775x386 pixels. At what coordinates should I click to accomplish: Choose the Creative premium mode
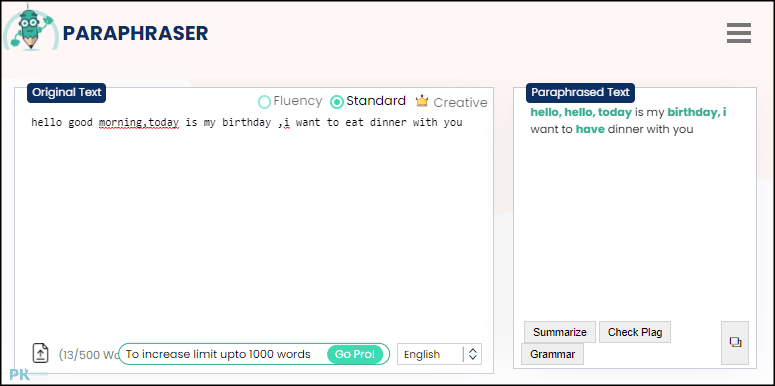click(460, 102)
